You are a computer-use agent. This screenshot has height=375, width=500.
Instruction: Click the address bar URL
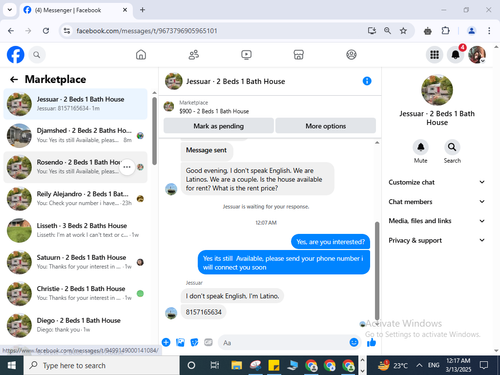click(x=147, y=31)
